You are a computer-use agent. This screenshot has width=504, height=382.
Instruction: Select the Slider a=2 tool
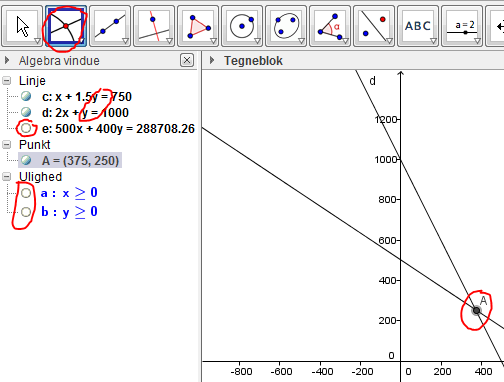pyautogui.click(x=462, y=26)
